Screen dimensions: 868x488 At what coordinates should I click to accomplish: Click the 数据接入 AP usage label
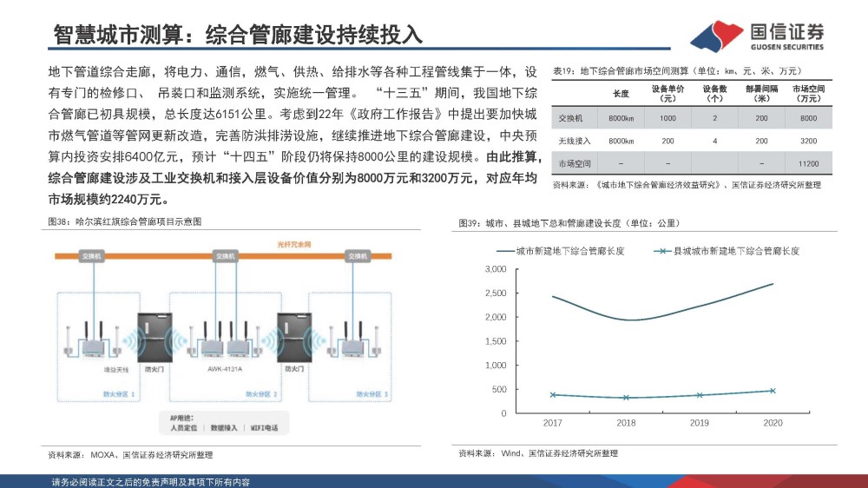click(225, 427)
